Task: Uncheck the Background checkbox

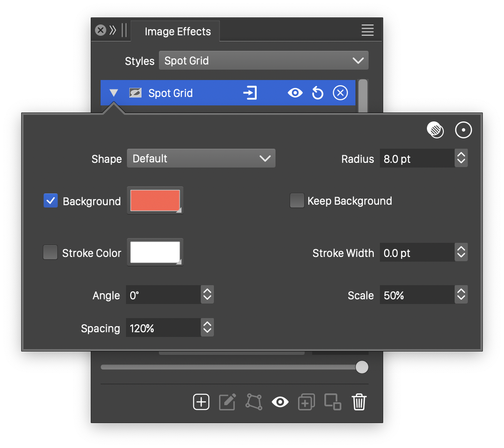Action: 51,201
